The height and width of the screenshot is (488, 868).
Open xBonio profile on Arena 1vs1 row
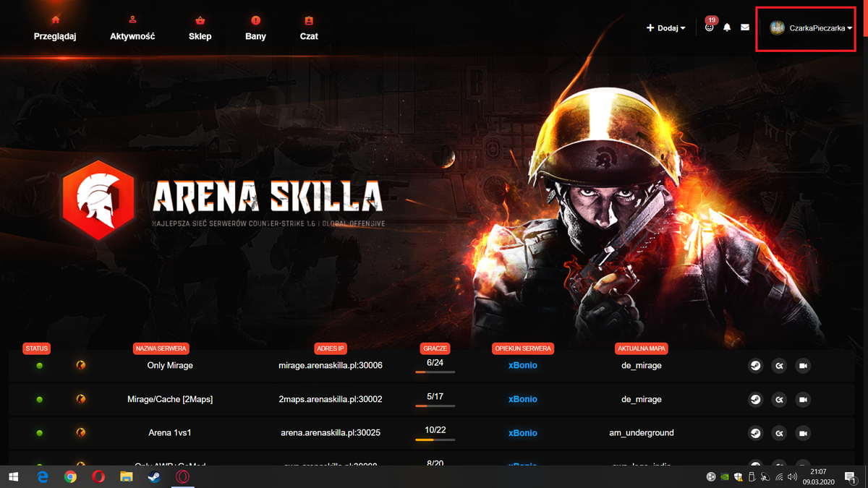point(523,433)
